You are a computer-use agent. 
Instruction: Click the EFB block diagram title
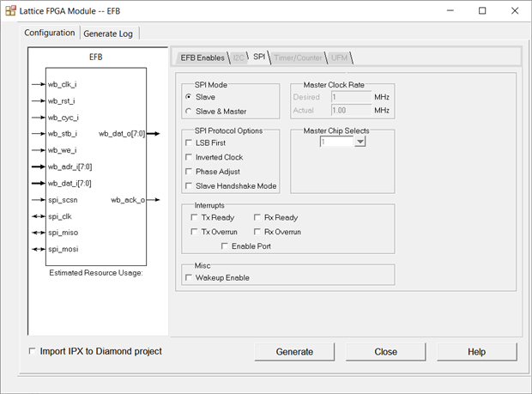point(96,57)
